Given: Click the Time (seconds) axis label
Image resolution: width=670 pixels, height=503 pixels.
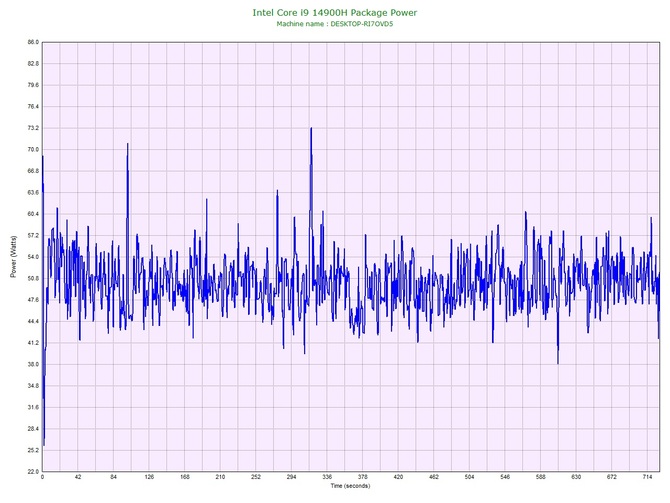Looking at the screenshot, I should 350,486.
